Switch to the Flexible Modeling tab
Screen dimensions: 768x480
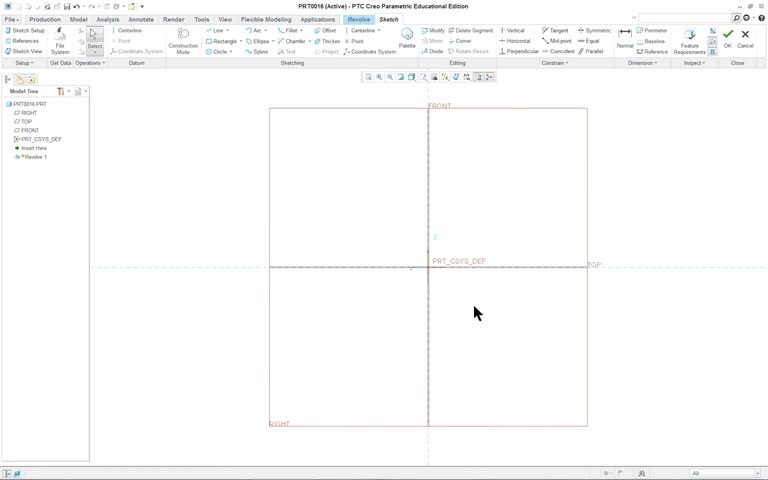266,20
